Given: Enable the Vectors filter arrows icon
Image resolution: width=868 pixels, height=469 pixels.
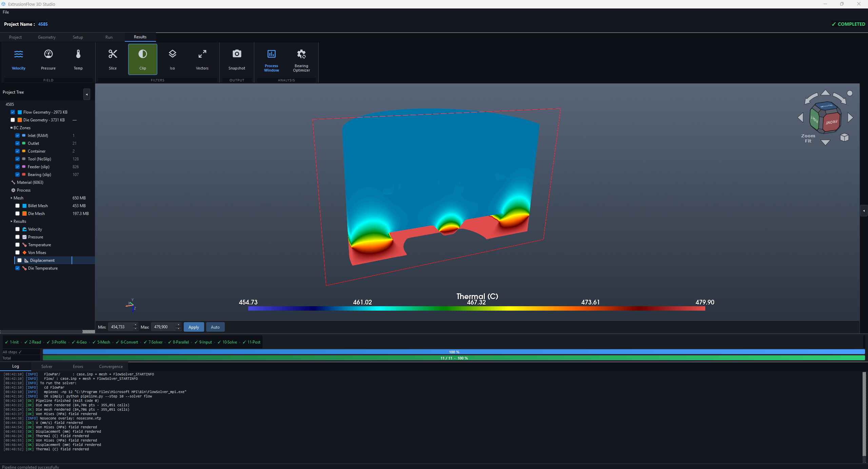Looking at the screenshot, I should (202, 54).
